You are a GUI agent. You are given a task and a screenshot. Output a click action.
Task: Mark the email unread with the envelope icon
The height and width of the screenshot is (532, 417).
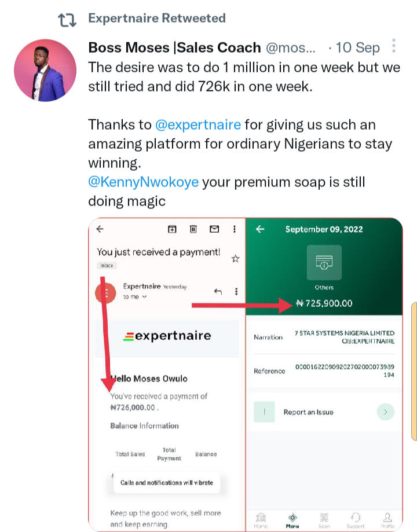pyautogui.click(x=214, y=229)
